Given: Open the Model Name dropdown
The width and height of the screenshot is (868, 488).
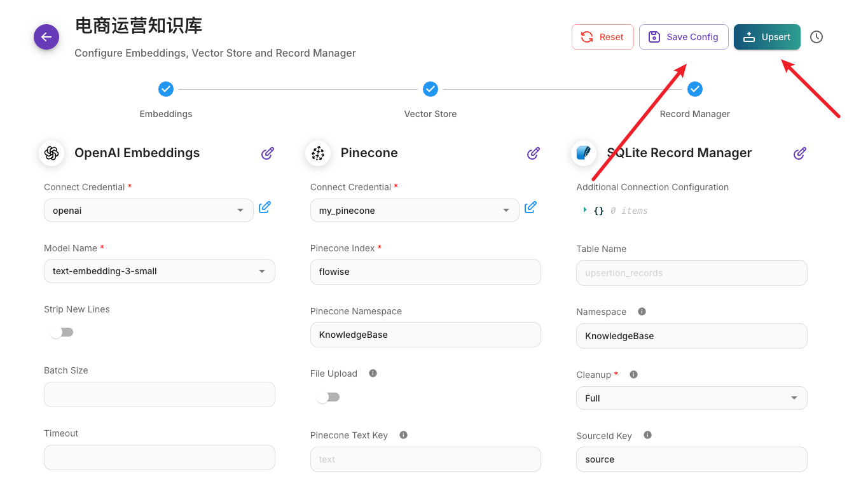Looking at the screenshot, I should [x=159, y=271].
